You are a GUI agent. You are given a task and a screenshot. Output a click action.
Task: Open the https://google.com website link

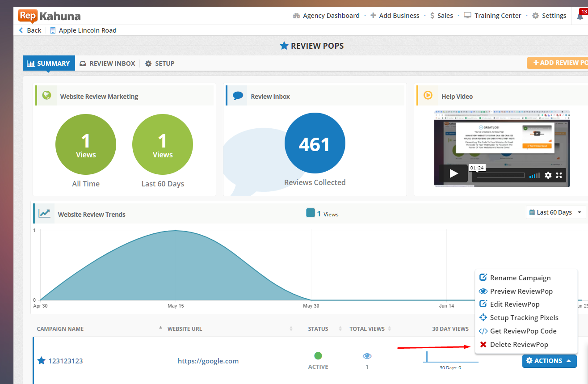(208, 361)
